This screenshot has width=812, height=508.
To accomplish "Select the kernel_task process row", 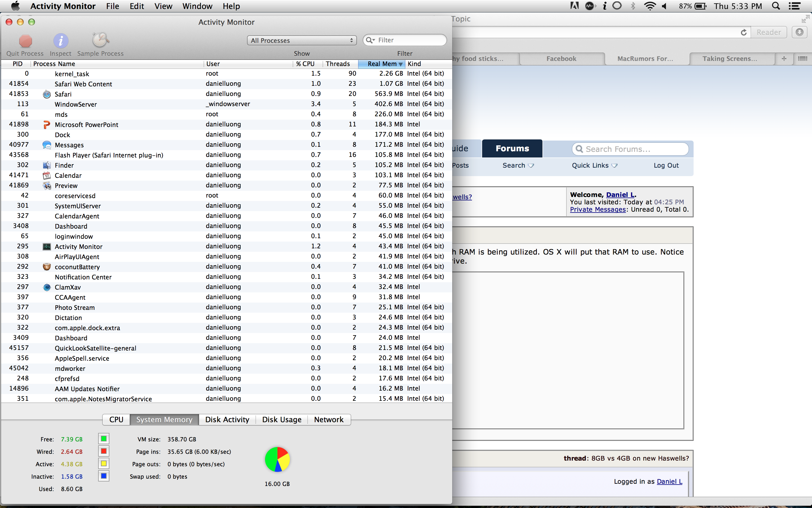I will tap(226, 74).
